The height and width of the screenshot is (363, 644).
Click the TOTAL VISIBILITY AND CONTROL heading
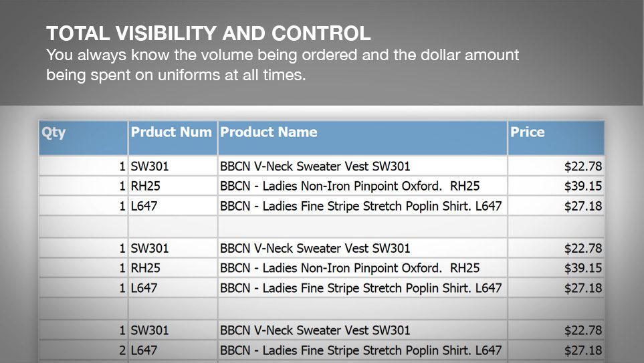pos(209,33)
